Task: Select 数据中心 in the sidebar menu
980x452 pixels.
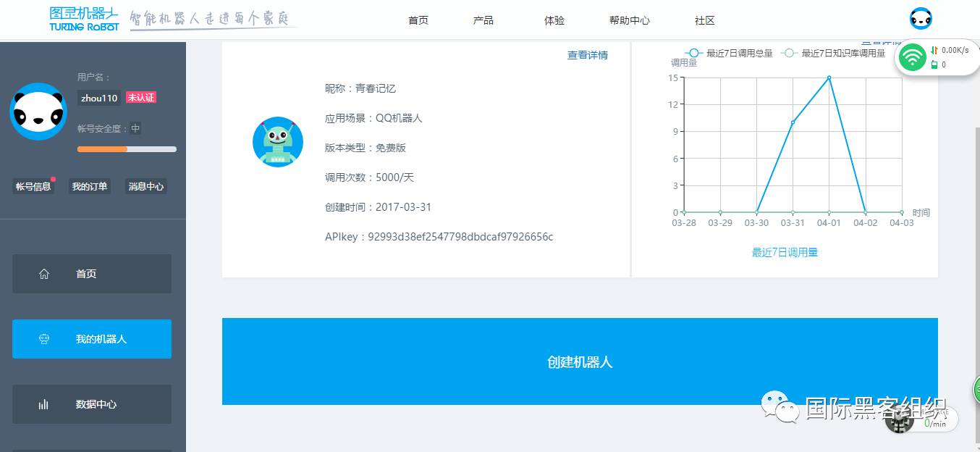Action: coord(92,404)
